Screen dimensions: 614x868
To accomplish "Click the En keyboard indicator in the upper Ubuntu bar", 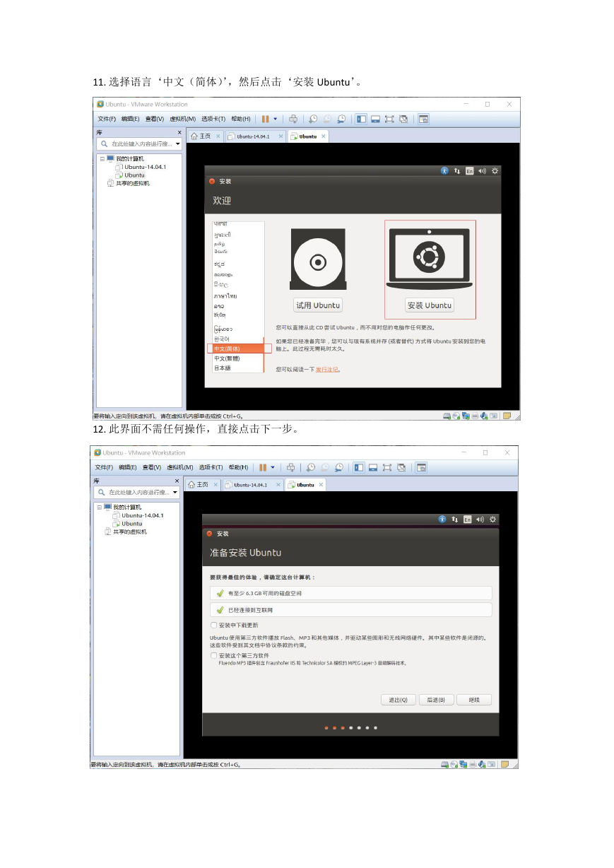I will [470, 170].
